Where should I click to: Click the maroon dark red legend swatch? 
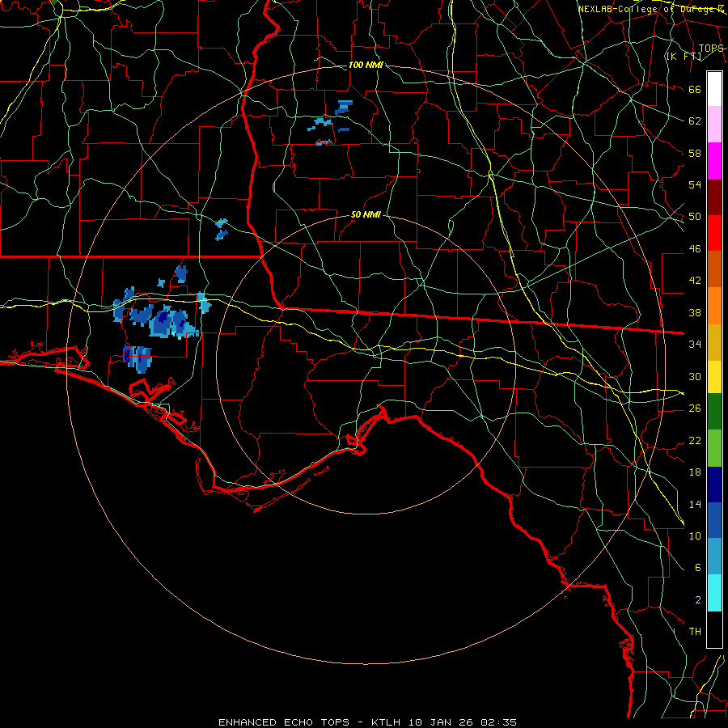(714, 197)
